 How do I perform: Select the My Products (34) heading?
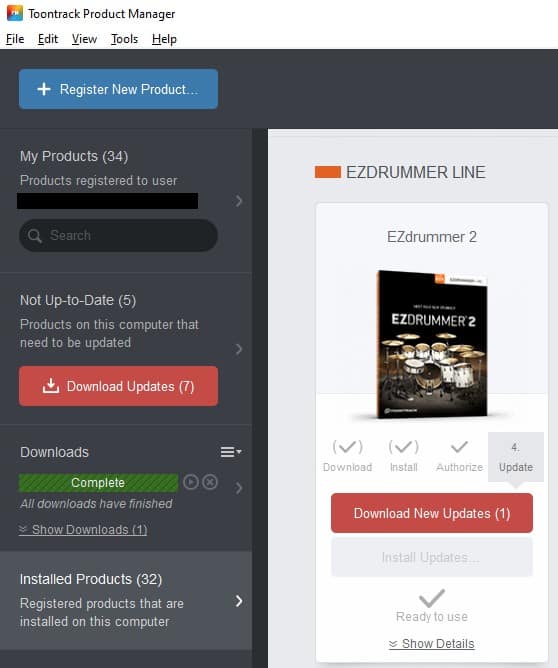click(74, 156)
